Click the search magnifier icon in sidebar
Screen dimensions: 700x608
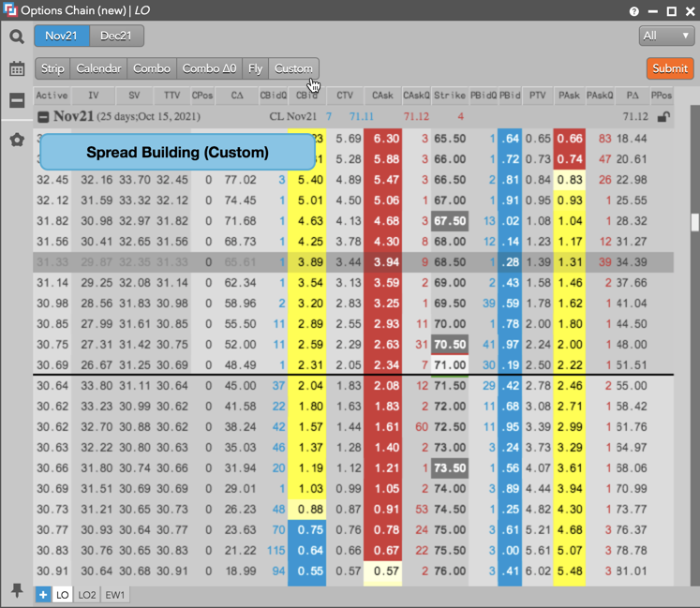click(x=17, y=37)
